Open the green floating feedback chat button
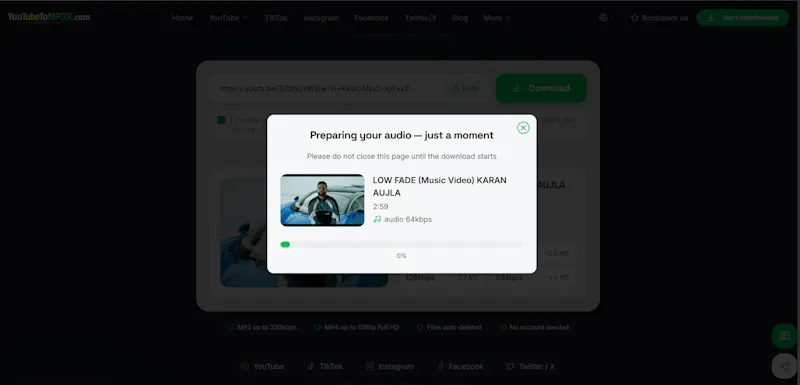The height and width of the screenshot is (385, 800). pos(784,336)
